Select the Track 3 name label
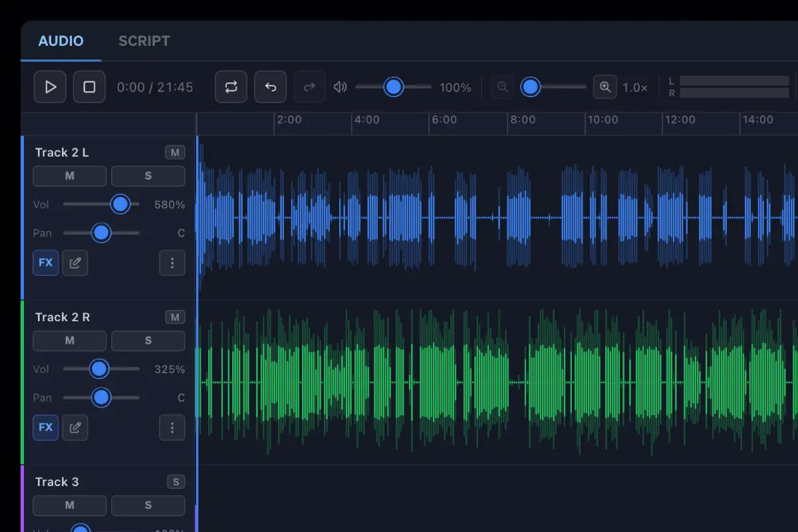798x532 pixels. [x=57, y=482]
